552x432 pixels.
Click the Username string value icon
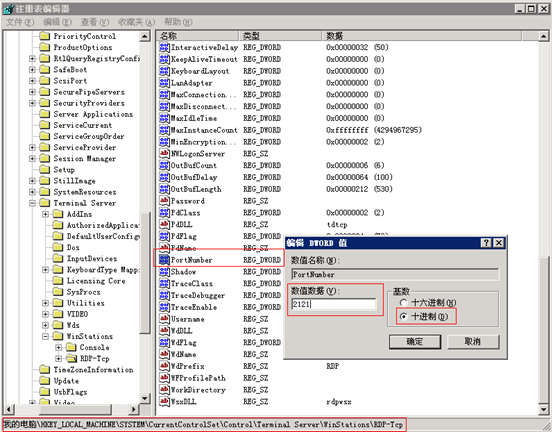[164, 319]
